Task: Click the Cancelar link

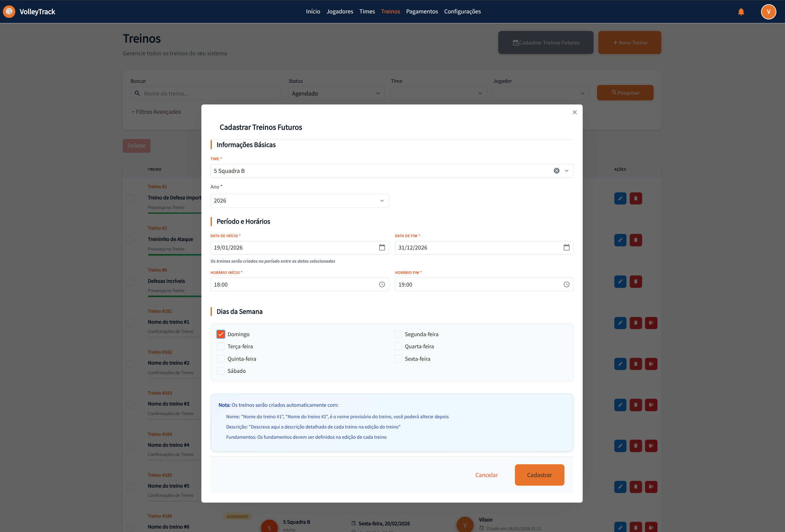Action: [486, 475]
